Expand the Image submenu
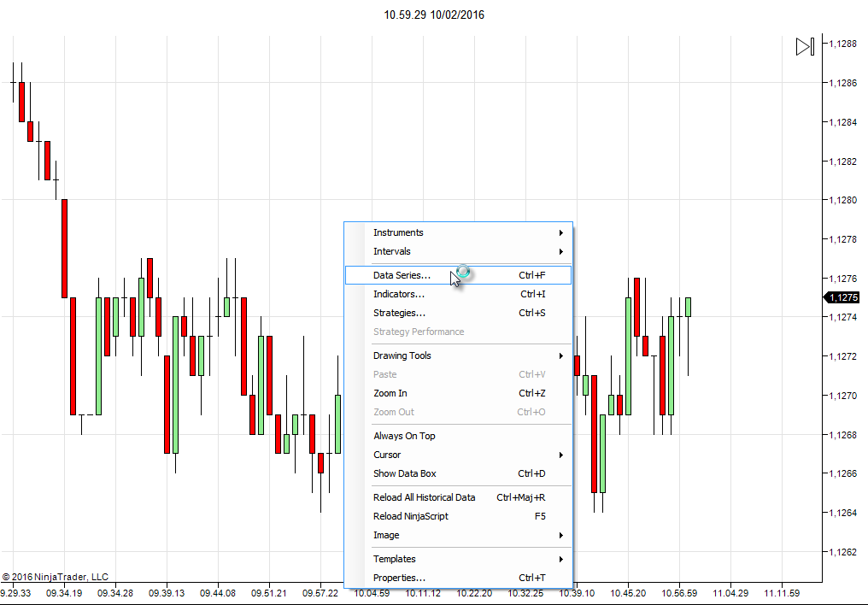This screenshot has width=868, height=605. (458, 535)
